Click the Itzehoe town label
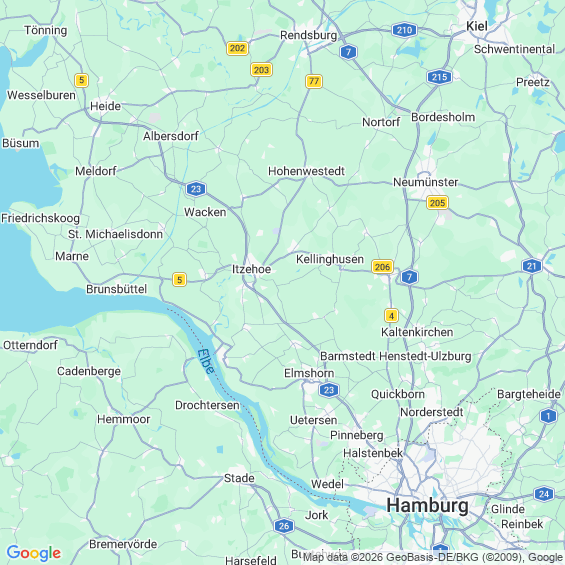 coord(251,269)
